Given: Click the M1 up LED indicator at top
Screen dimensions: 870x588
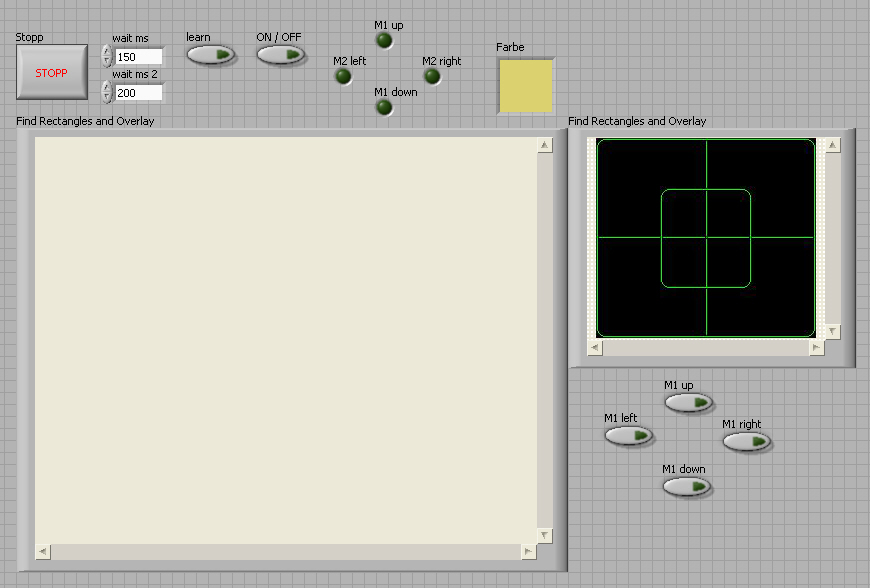Looking at the screenshot, I should [x=384, y=40].
